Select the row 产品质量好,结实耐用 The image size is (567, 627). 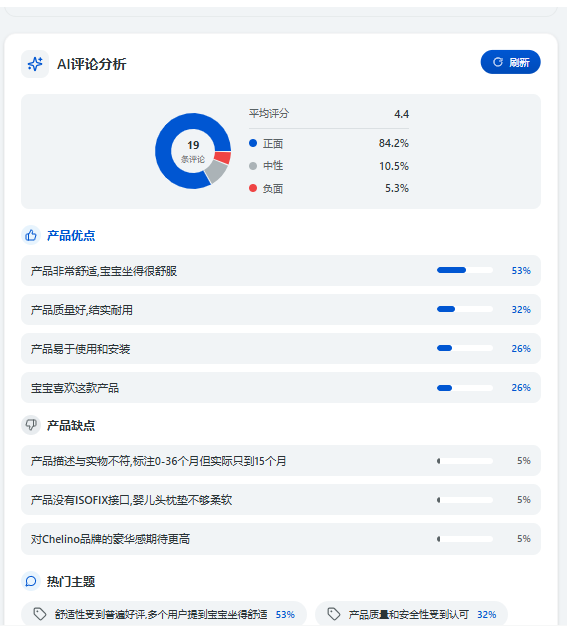[x=281, y=310]
